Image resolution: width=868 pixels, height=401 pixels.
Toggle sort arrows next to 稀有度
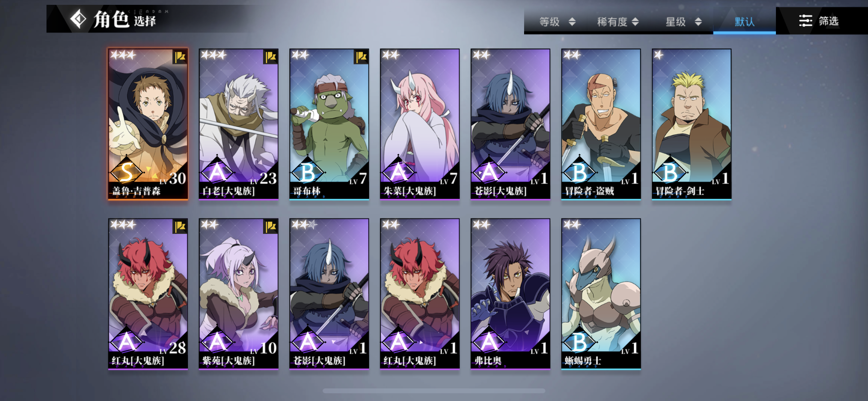(x=635, y=22)
